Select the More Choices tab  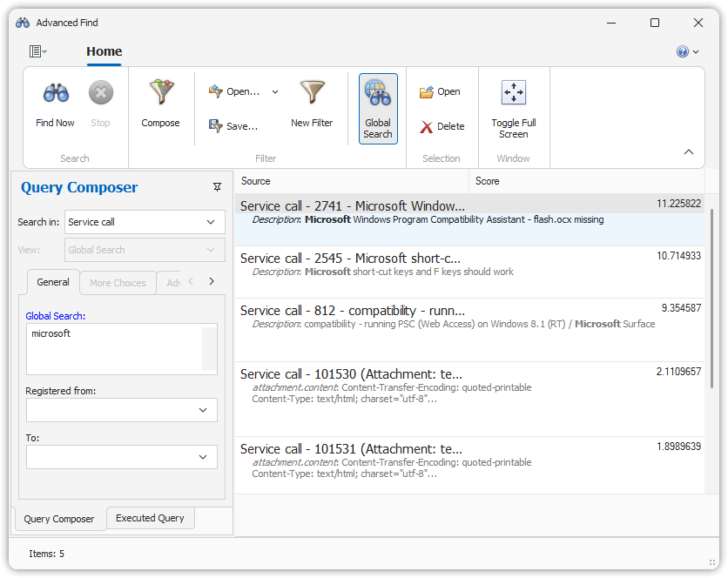tap(118, 283)
